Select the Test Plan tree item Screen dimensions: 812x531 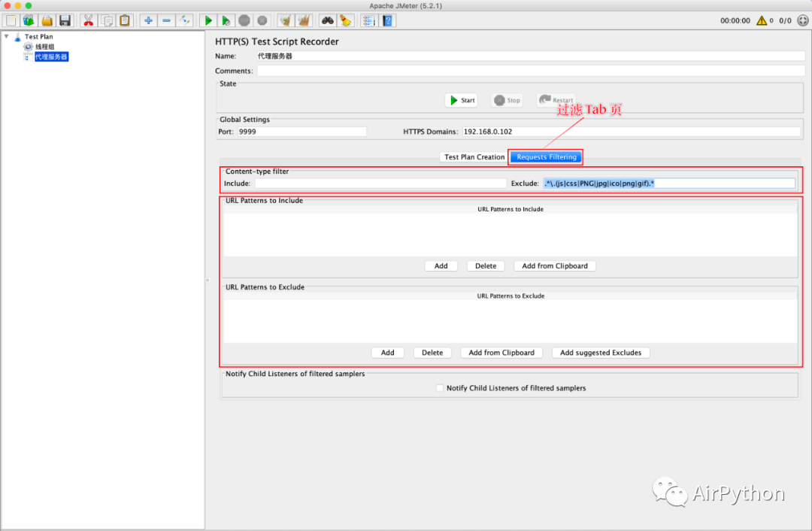pos(38,37)
